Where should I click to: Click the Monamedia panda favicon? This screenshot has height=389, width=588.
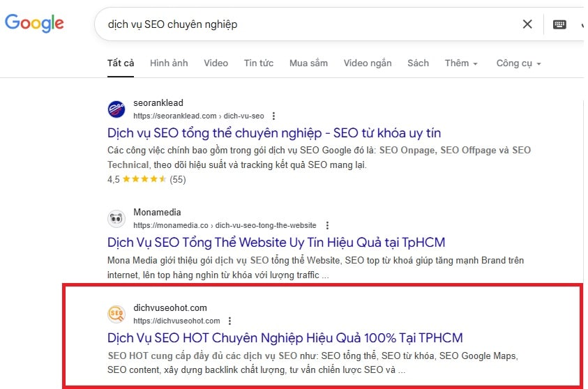(116, 219)
